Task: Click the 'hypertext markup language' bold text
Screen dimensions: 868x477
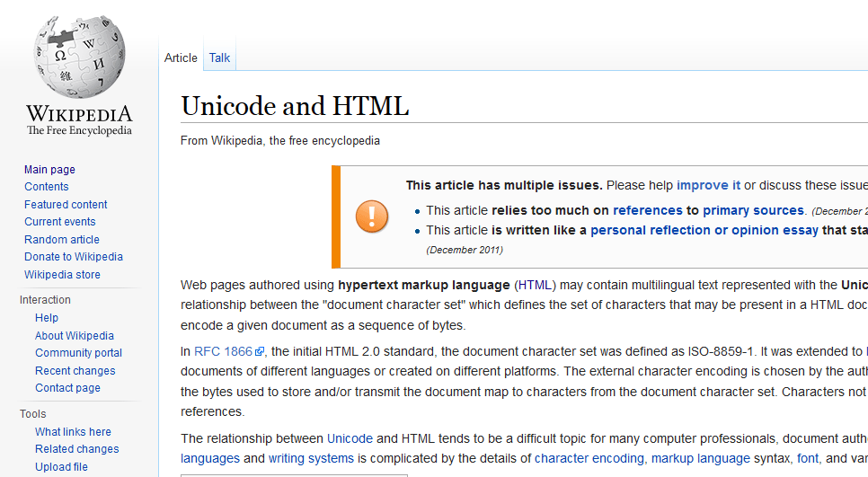Action: [x=424, y=285]
